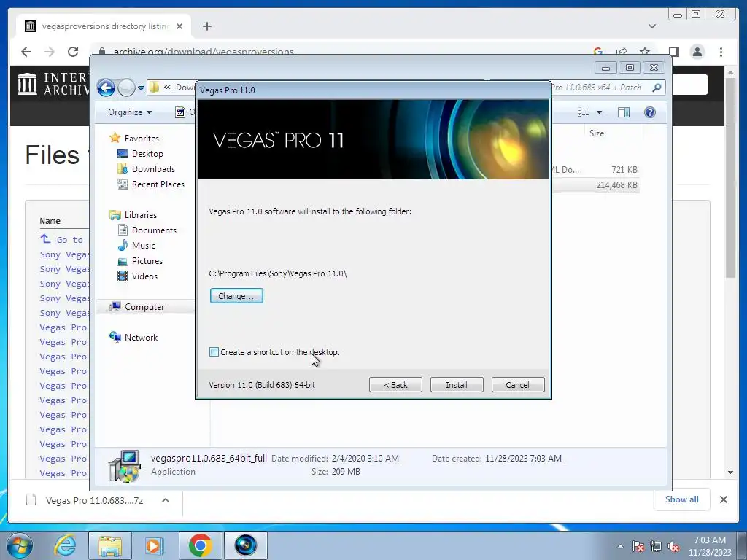Viewport: 747px width, 560px height.
Task: Click the Name column header on archive page
Action: [50, 221]
